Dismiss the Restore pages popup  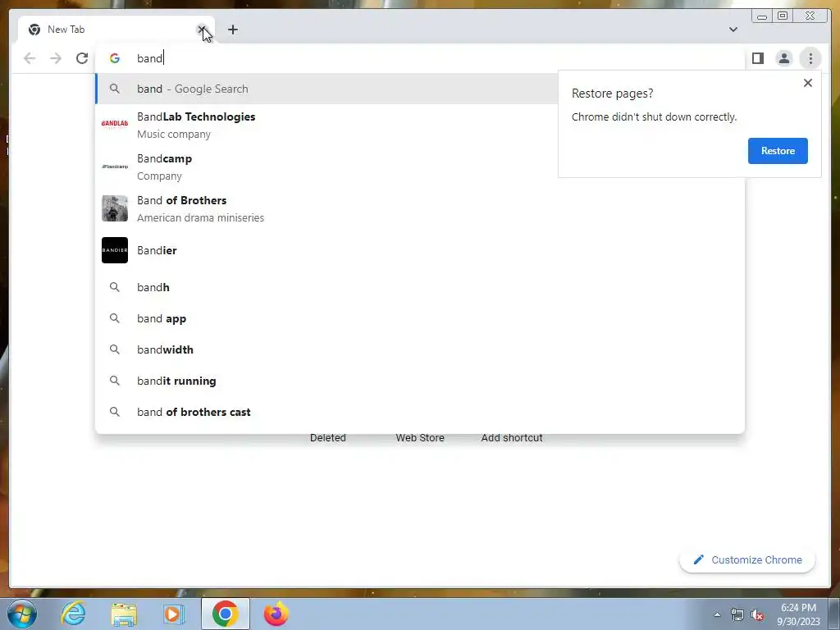pyautogui.click(x=808, y=83)
